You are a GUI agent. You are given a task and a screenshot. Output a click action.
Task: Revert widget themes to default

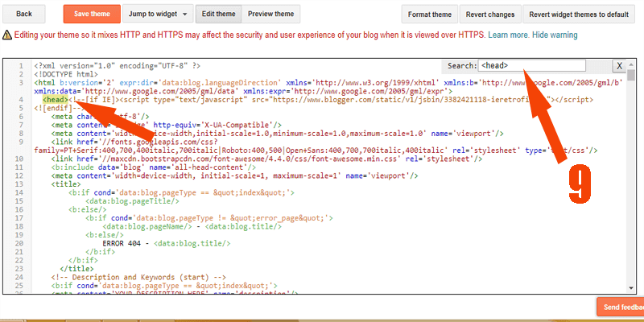coord(579,14)
